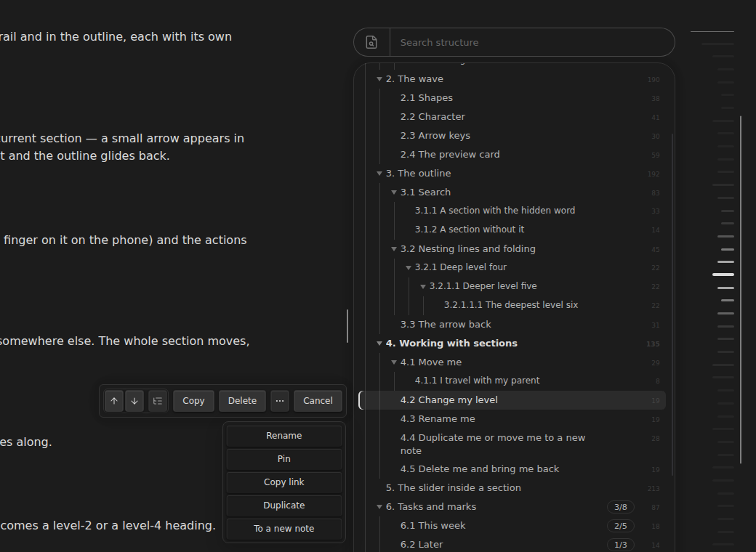Collapse the '3. The outline' section

(x=379, y=174)
